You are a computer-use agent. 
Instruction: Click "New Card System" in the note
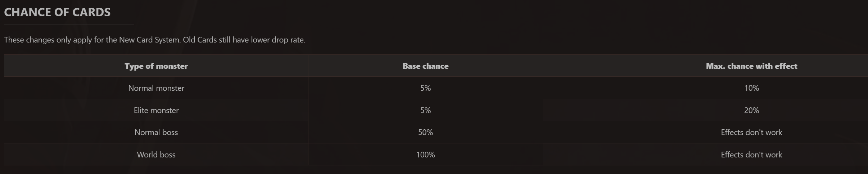(149, 40)
